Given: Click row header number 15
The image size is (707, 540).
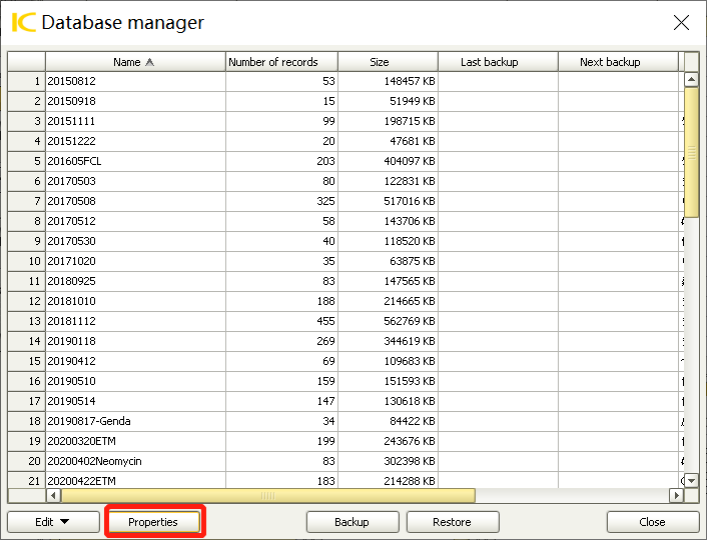Looking at the screenshot, I should [x=27, y=361].
